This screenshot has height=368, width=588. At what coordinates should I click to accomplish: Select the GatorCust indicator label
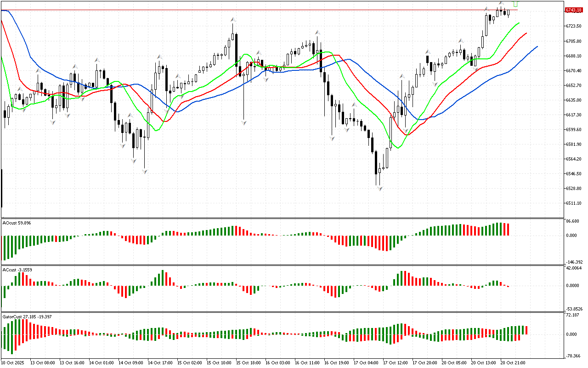pos(27,316)
